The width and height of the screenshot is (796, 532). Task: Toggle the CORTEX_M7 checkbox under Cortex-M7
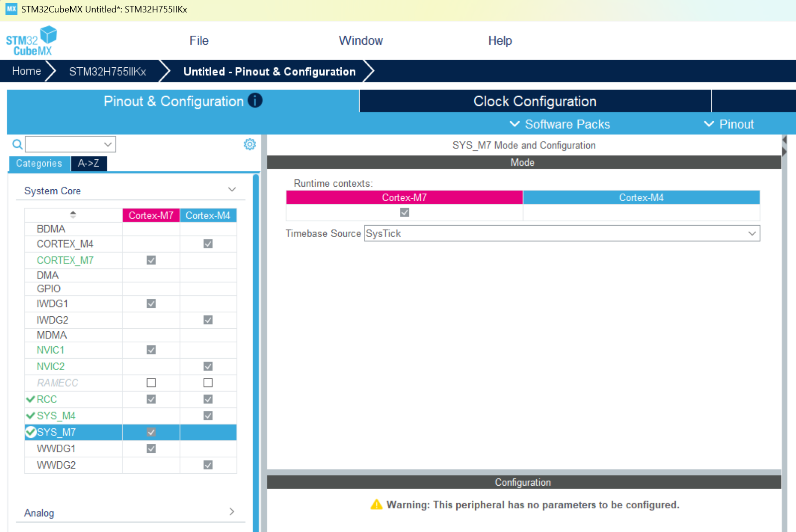151,260
